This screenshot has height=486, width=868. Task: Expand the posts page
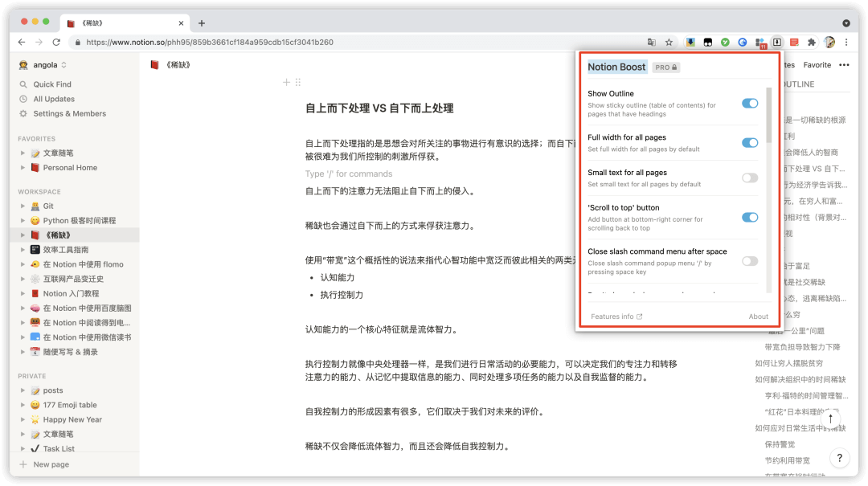(x=23, y=390)
